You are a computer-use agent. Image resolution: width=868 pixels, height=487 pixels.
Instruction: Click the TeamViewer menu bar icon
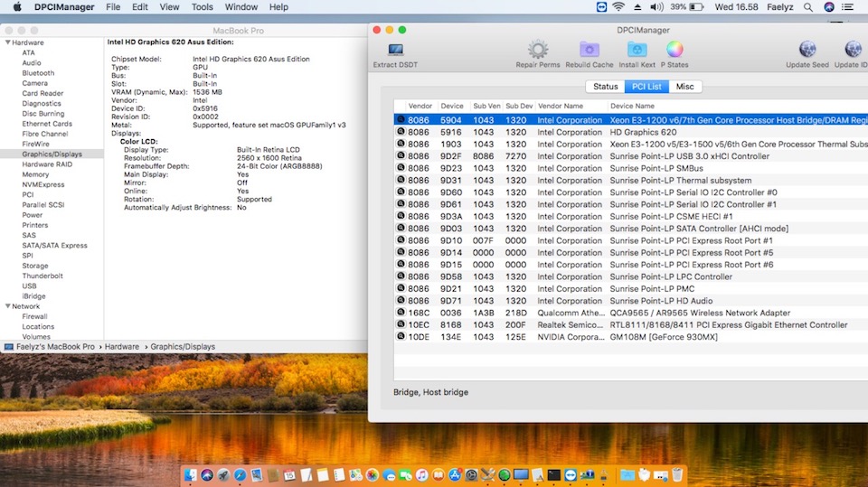(601, 7)
